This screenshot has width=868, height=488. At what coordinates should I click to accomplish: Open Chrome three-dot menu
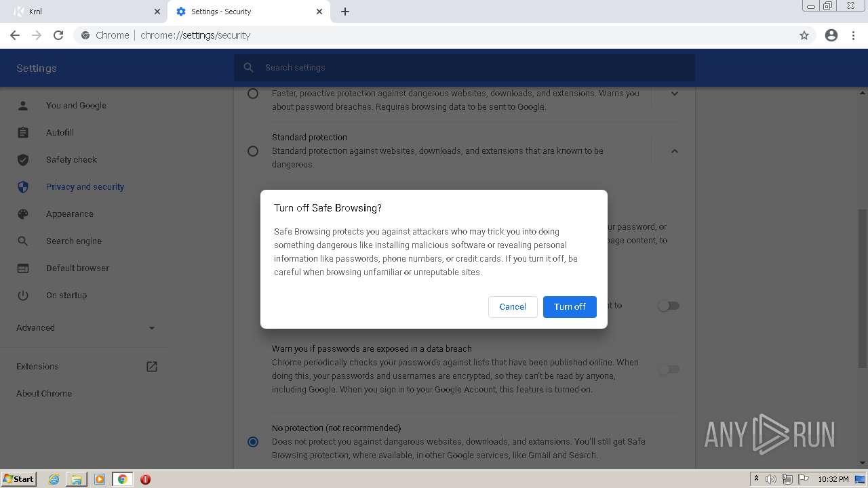tap(853, 35)
